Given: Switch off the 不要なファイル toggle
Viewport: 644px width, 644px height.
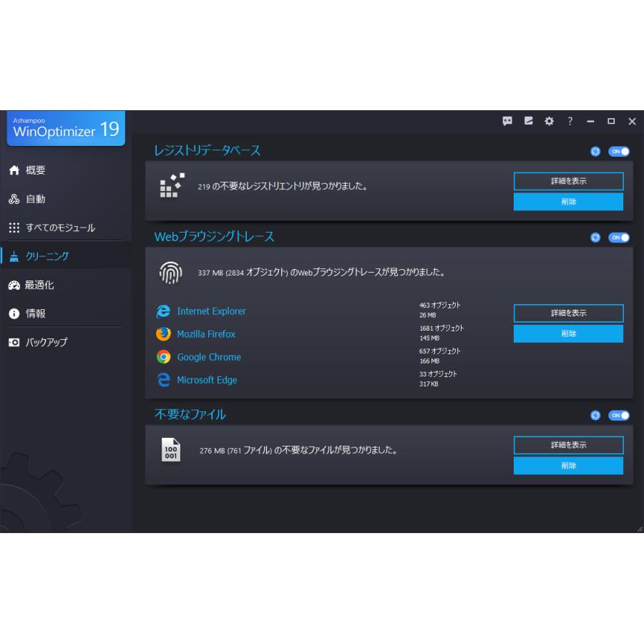Looking at the screenshot, I should [618, 415].
